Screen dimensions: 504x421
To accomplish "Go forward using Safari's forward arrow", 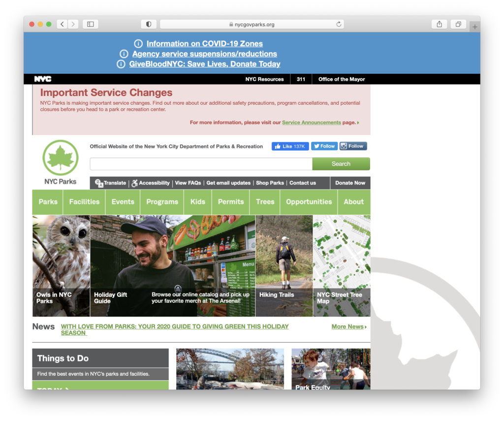I will click(x=73, y=24).
